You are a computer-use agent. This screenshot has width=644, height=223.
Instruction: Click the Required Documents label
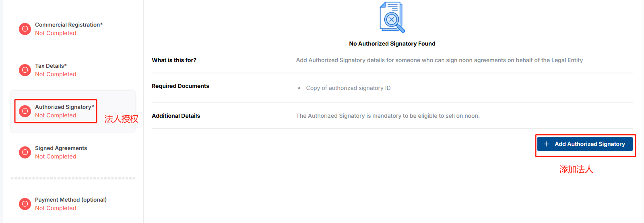(x=180, y=86)
